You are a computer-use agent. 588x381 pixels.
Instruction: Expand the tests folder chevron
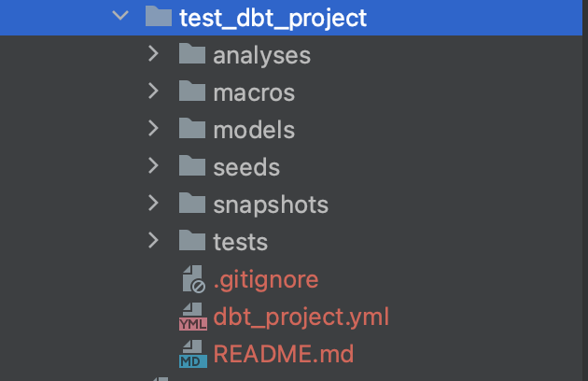pyautogui.click(x=154, y=241)
